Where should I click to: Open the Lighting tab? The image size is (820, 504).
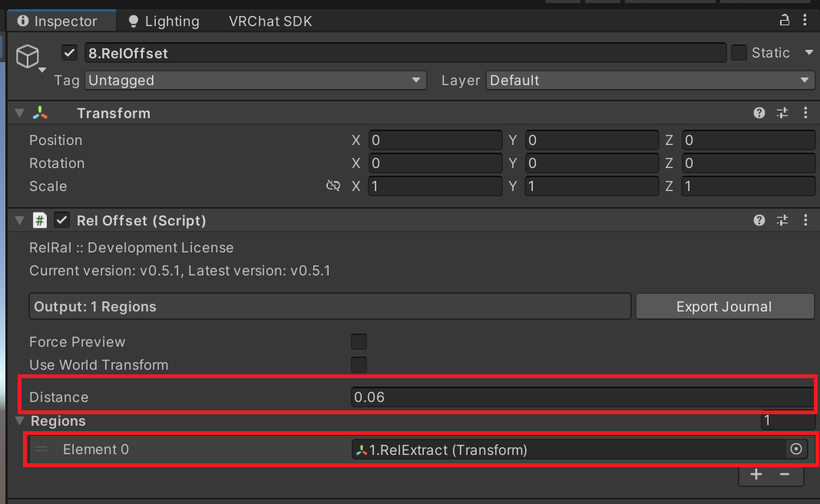[x=164, y=21]
